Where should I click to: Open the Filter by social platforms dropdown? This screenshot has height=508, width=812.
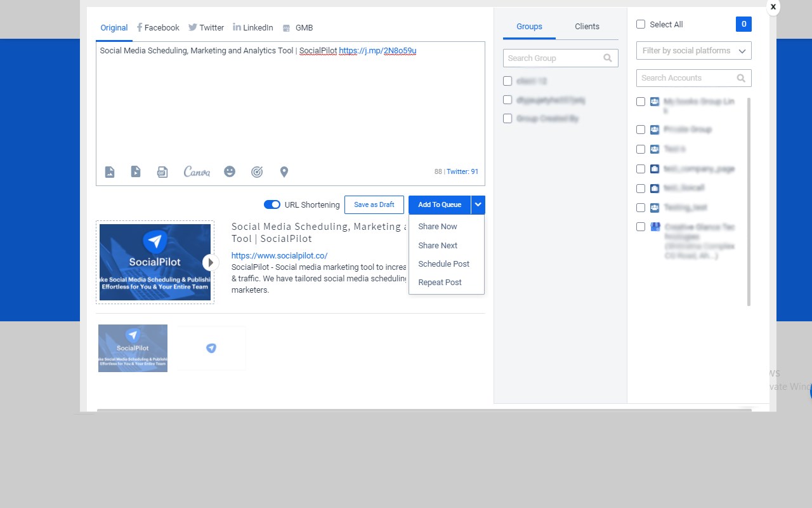694,51
